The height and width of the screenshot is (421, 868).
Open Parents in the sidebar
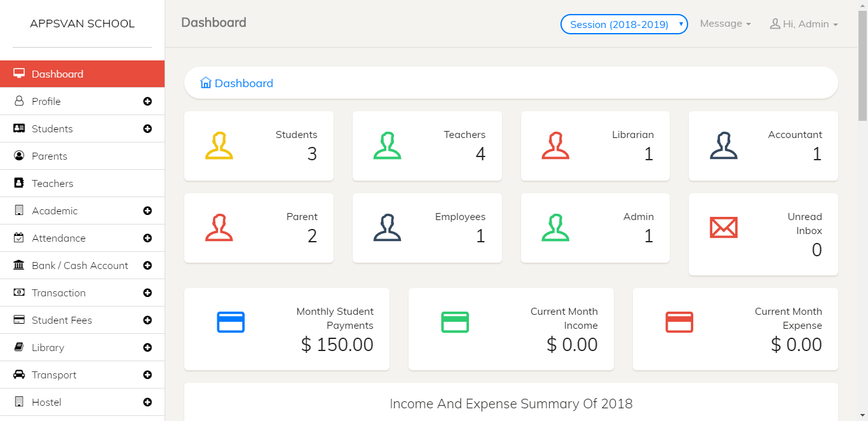[50, 156]
